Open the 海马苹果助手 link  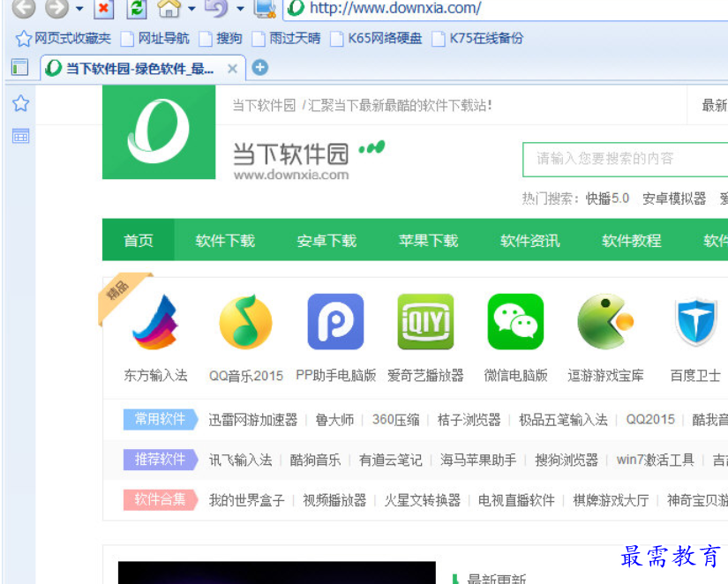pyautogui.click(x=478, y=460)
